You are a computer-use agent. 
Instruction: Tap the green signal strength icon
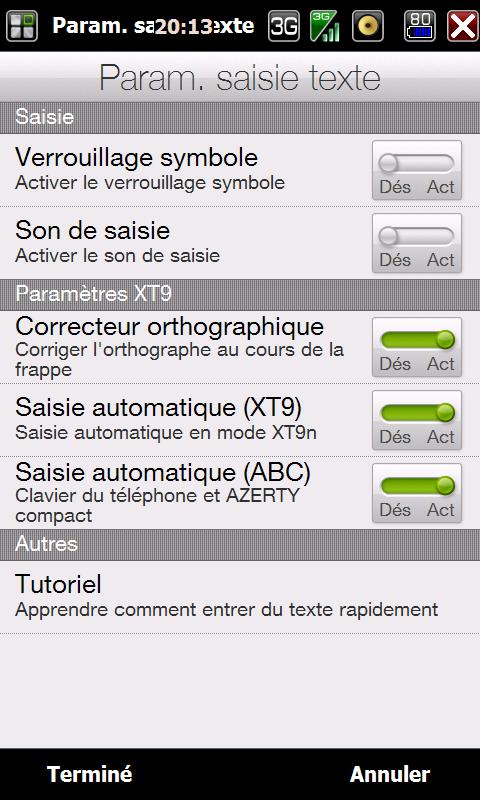point(325,26)
